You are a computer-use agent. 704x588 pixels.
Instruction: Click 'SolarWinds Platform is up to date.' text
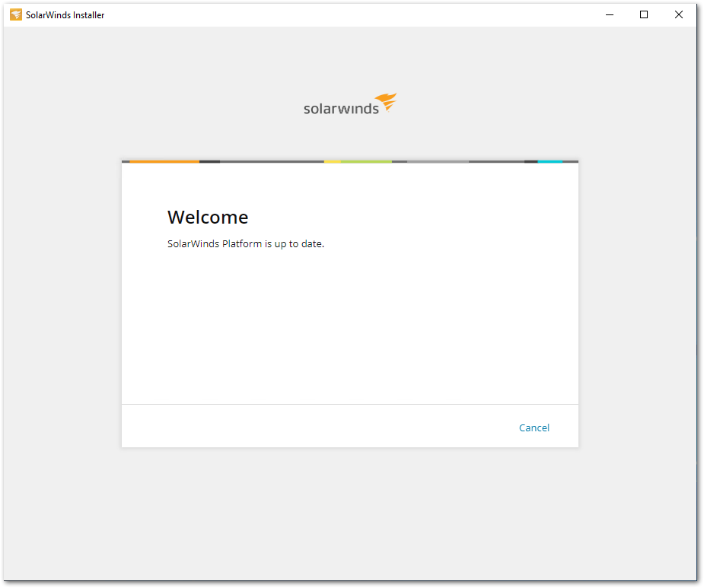point(246,243)
